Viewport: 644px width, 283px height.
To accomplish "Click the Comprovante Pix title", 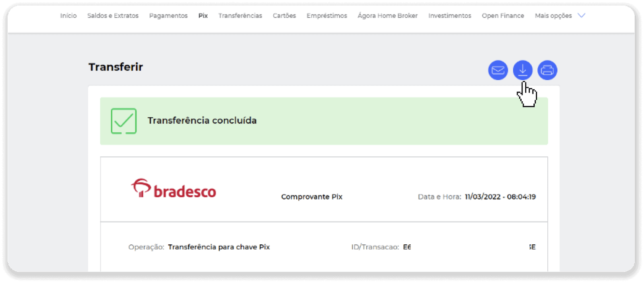I will coord(312,197).
